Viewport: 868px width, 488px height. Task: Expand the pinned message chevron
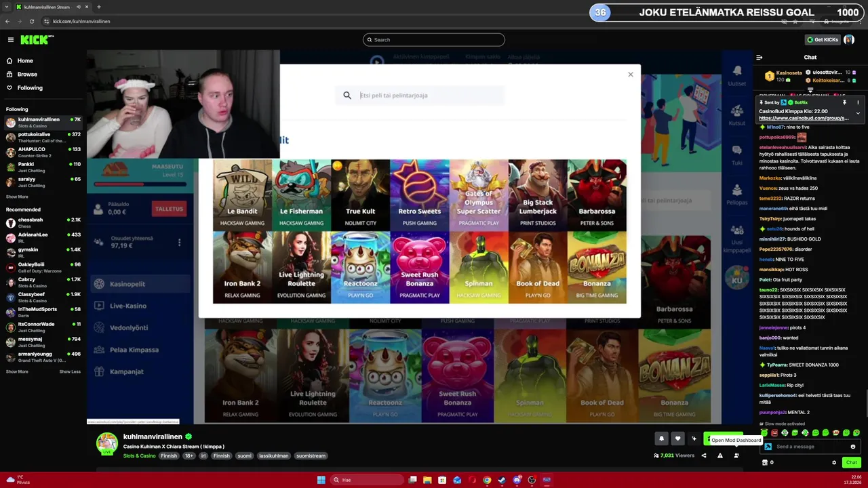(x=858, y=113)
